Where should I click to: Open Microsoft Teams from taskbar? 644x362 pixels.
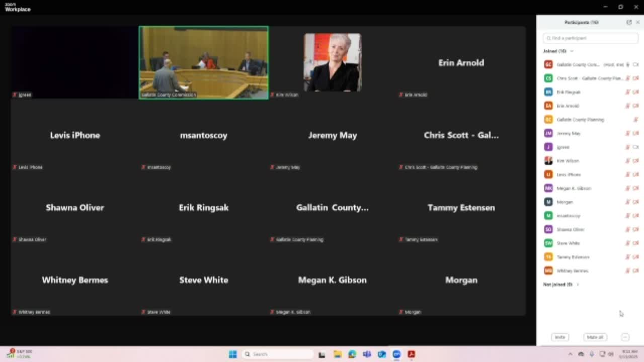(x=367, y=354)
